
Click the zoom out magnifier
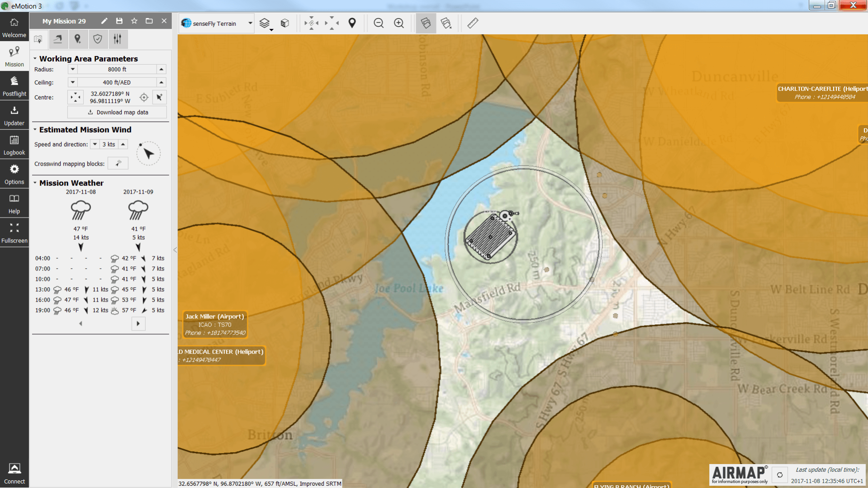point(379,23)
